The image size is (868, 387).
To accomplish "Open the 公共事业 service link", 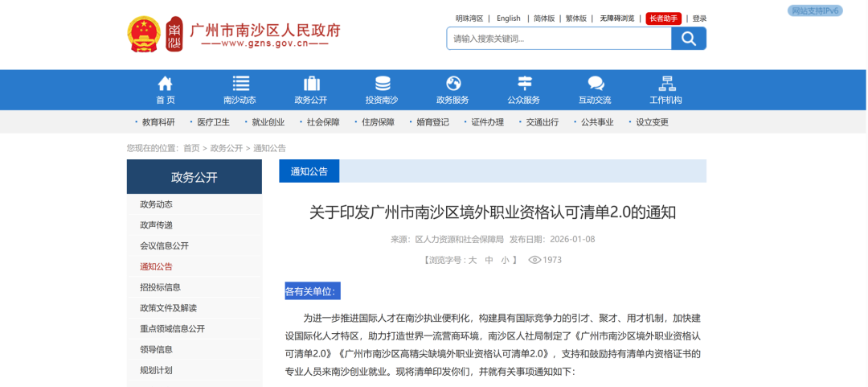I will coord(597,122).
